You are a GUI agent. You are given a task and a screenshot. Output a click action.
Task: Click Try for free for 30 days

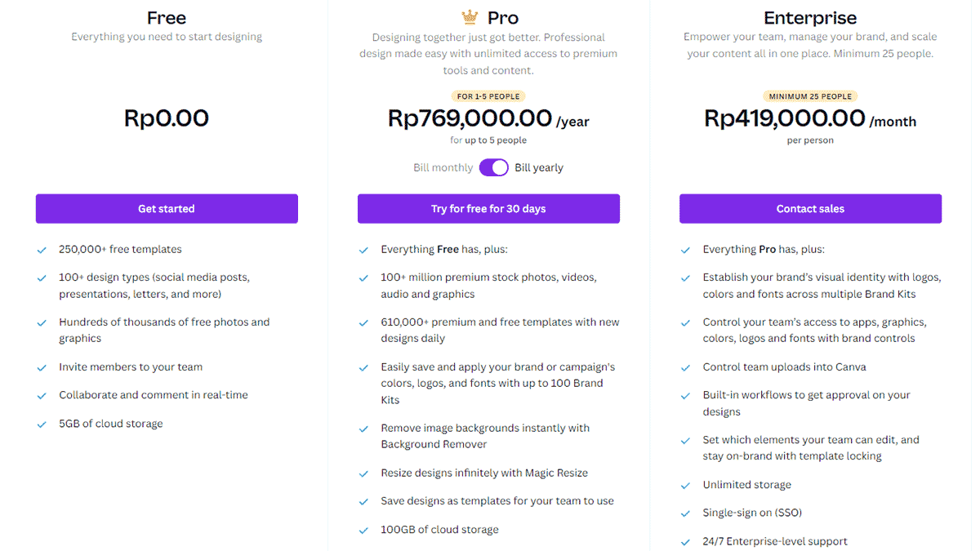(488, 208)
